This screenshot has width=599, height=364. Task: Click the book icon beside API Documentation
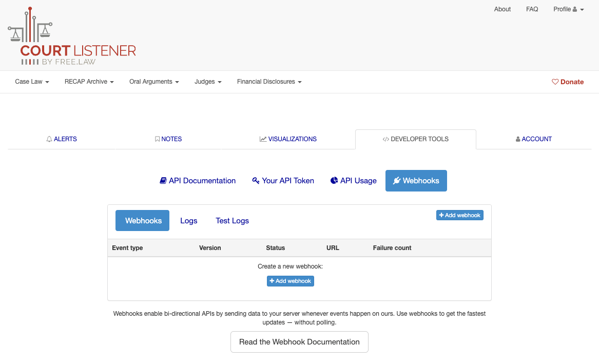163,180
